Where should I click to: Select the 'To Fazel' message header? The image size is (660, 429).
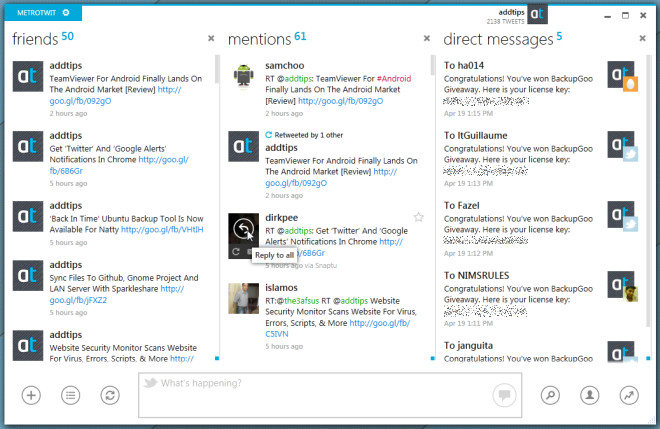461,205
